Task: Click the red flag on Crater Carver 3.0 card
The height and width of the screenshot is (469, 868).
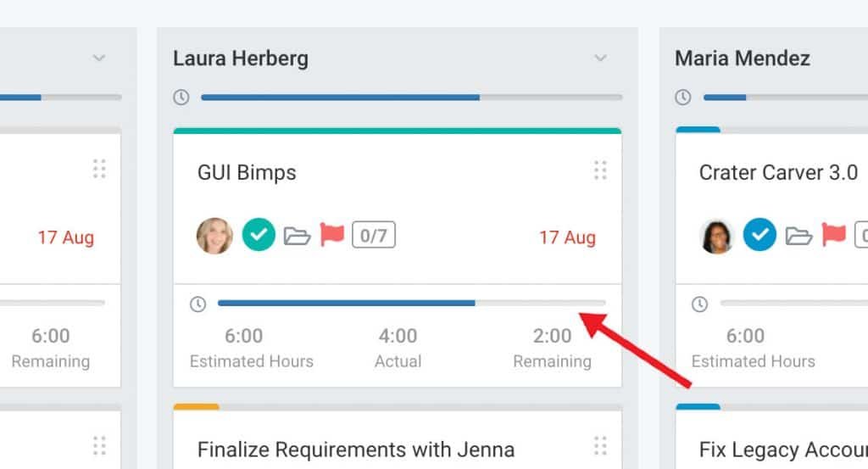Action: (x=834, y=235)
